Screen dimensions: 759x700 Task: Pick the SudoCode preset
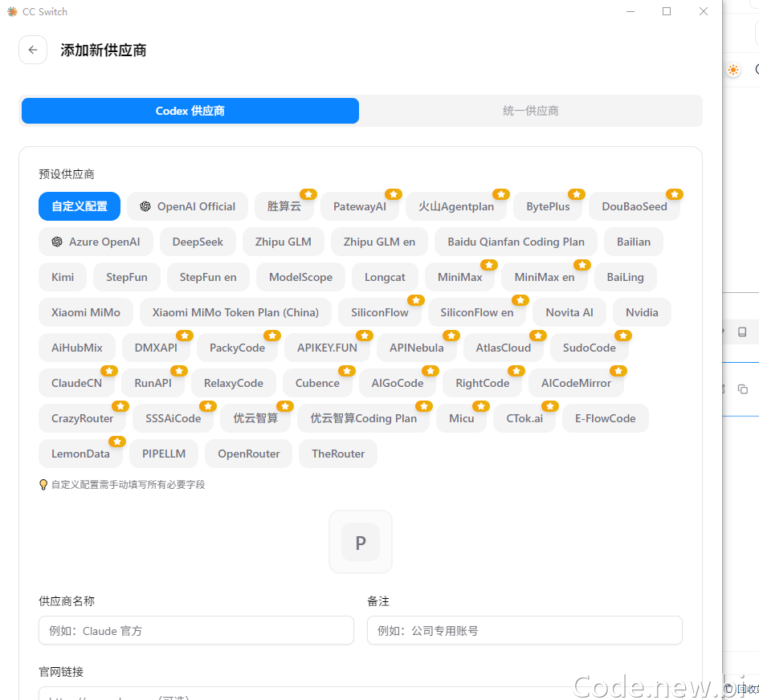[x=589, y=348]
